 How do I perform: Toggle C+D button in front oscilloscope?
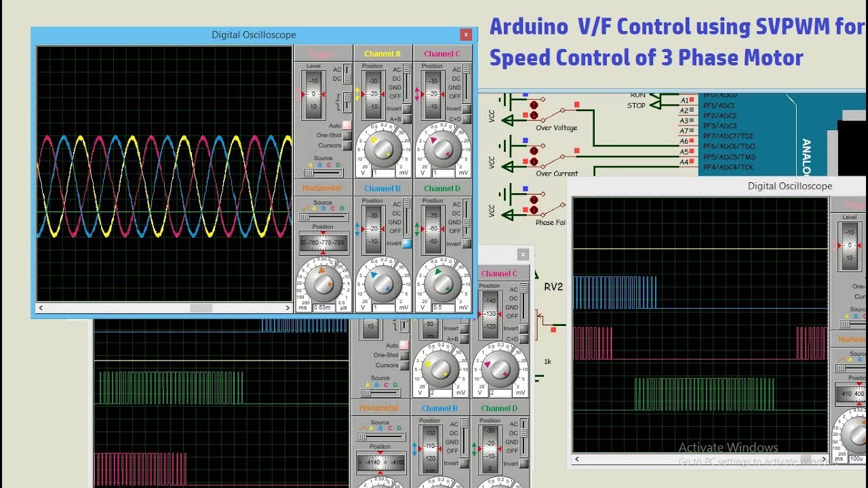coord(467,119)
